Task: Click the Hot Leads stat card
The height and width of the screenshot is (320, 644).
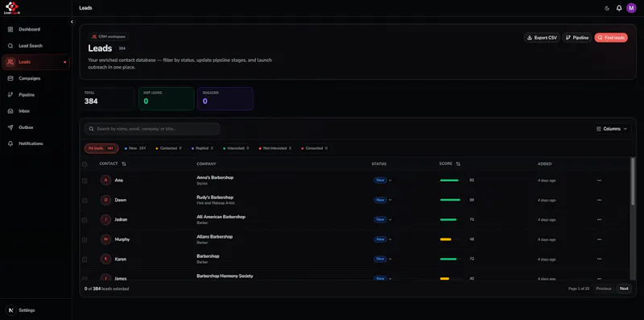Action: (x=167, y=98)
